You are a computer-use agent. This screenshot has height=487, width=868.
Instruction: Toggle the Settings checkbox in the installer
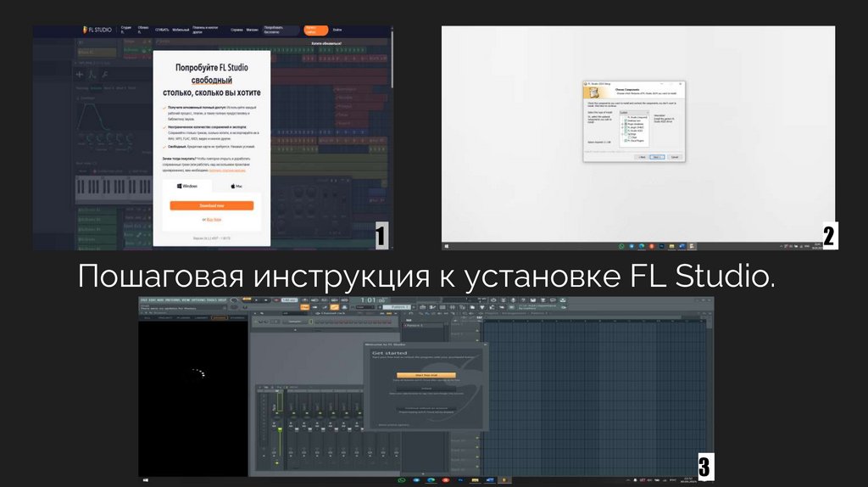(x=626, y=134)
